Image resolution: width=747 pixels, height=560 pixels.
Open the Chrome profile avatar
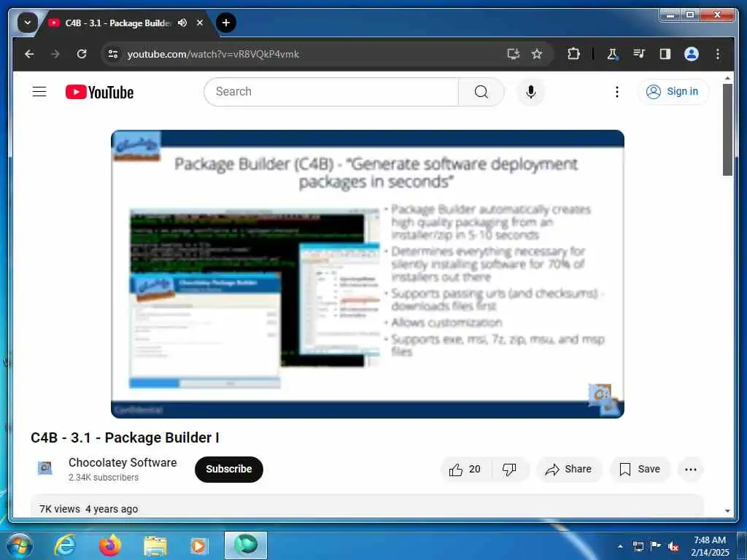[692, 54]
